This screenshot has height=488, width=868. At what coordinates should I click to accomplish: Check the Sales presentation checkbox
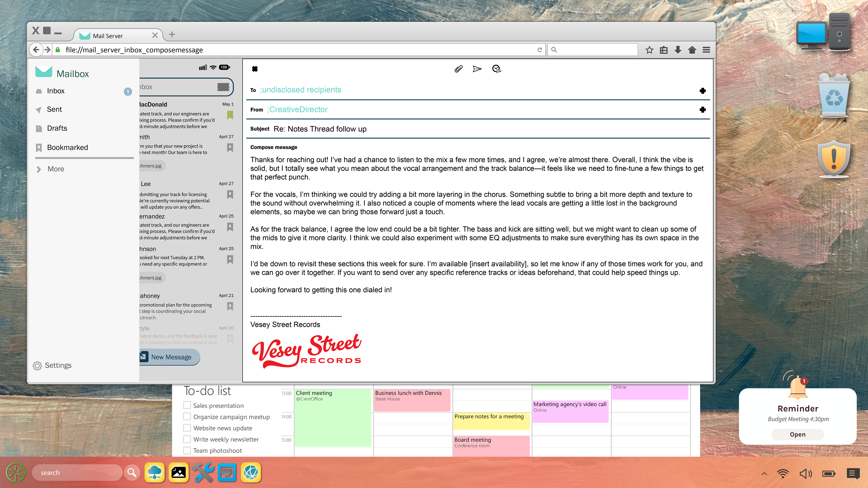(x=187, y=405)
